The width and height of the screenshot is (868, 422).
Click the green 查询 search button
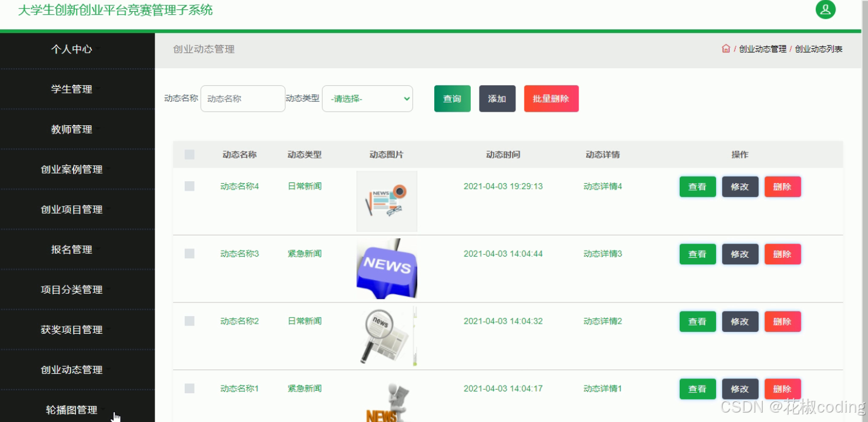point(452,98)
